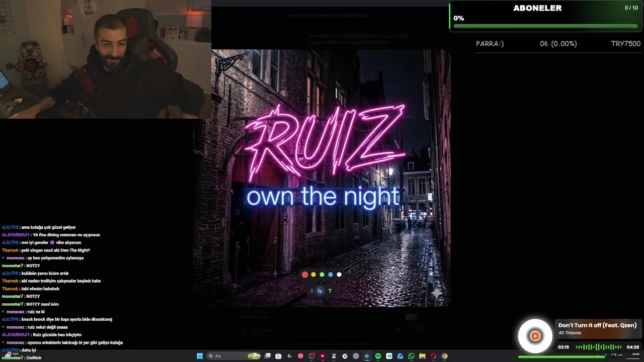
Task: Click the ABONELER goal title
Action: [x=537, y=8]
